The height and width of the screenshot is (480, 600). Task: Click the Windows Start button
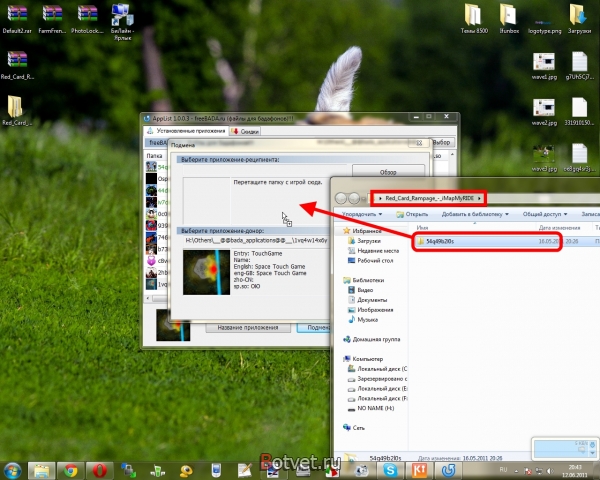14,468
